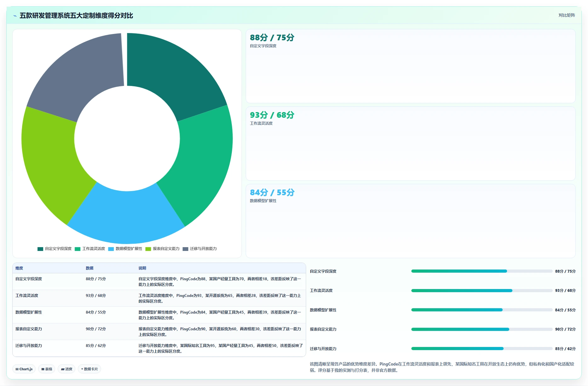Click the 进度 tag
Image resolution: width=588 pixels, height=386 pixels.
click(x=66, y=369)
